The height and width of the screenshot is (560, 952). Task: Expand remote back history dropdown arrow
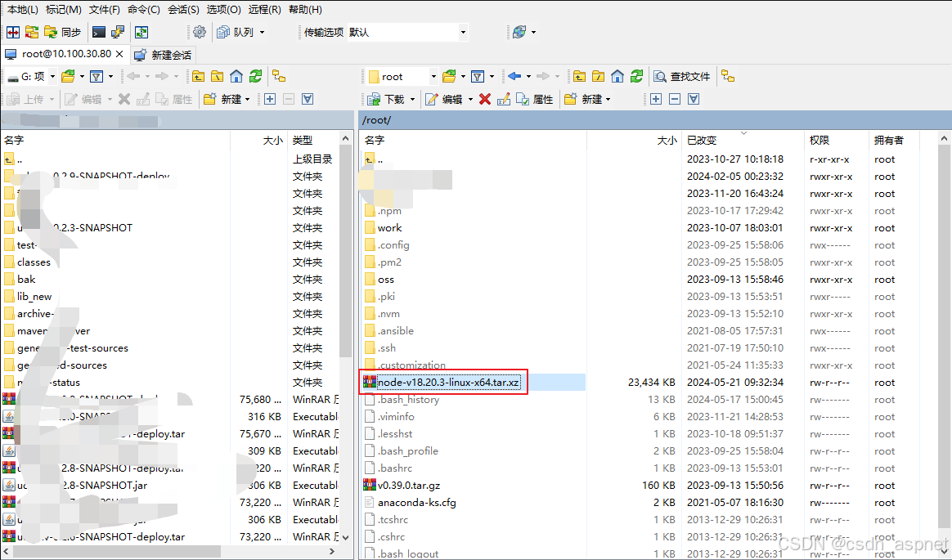[529, 77]
